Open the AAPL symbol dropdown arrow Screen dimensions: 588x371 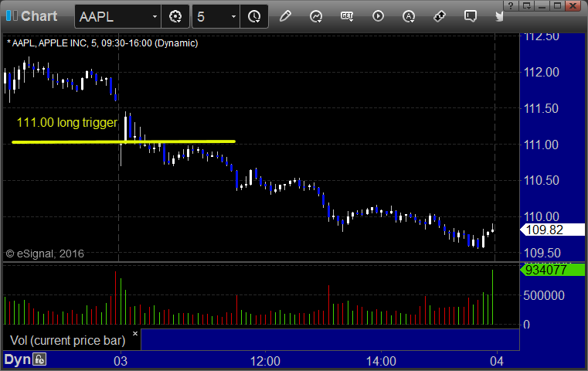155,17
